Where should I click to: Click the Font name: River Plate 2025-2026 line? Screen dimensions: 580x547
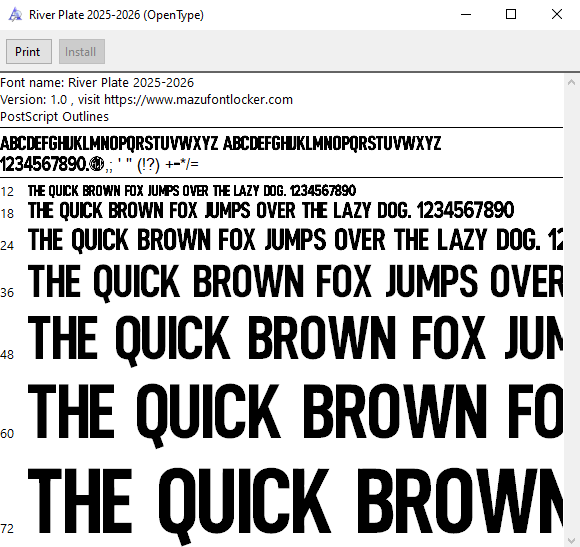pos(97,82)
